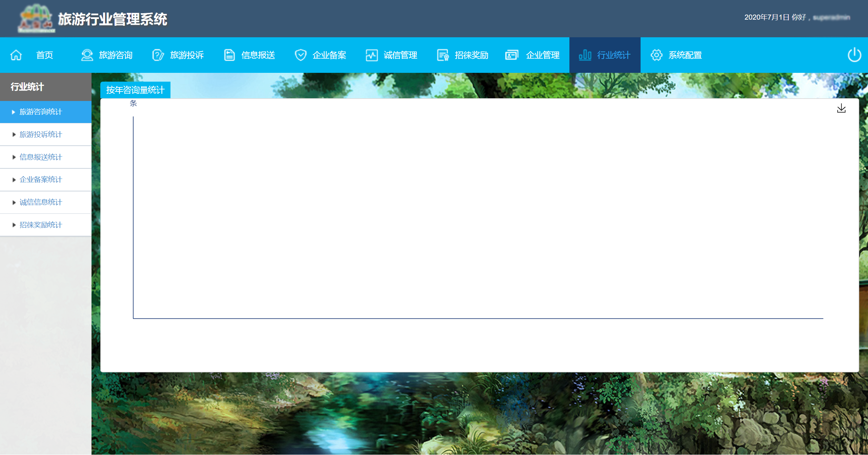Click the 招徕奖励 certificate icon
Image resolution: width=868 pixels, height=455 pixels.
[x=443, y=55]
